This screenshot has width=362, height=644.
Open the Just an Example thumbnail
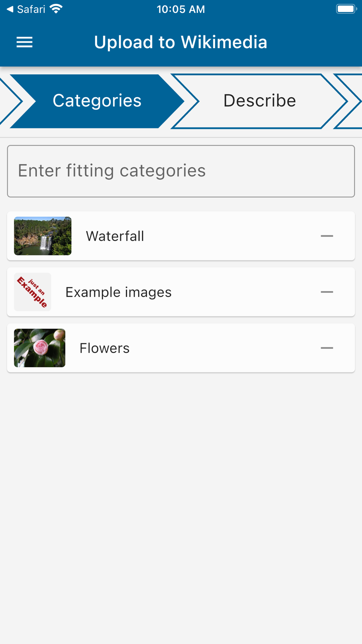(33, 292)
